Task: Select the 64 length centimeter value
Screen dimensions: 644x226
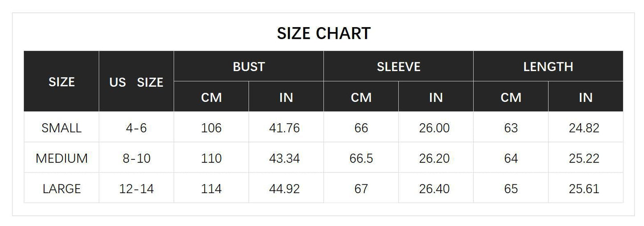Action: tap(511, 158)
